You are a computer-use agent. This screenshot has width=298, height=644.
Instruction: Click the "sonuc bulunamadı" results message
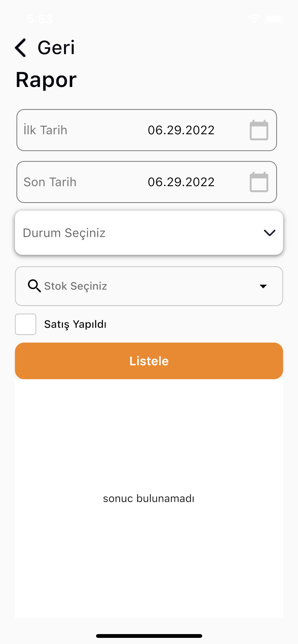149,498
